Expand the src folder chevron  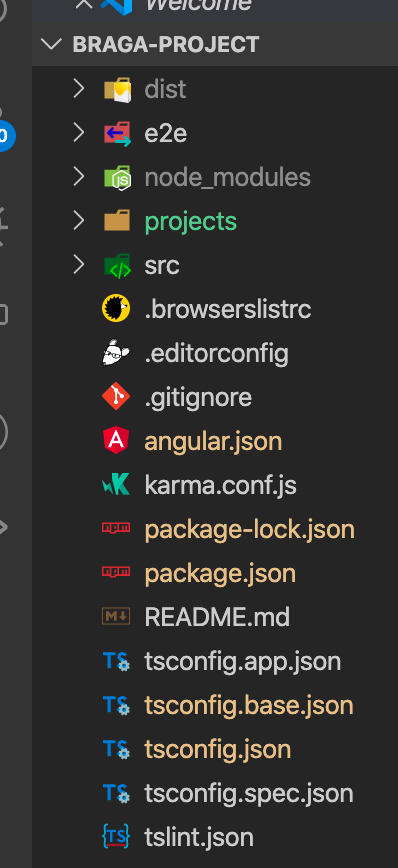point(79,265)
